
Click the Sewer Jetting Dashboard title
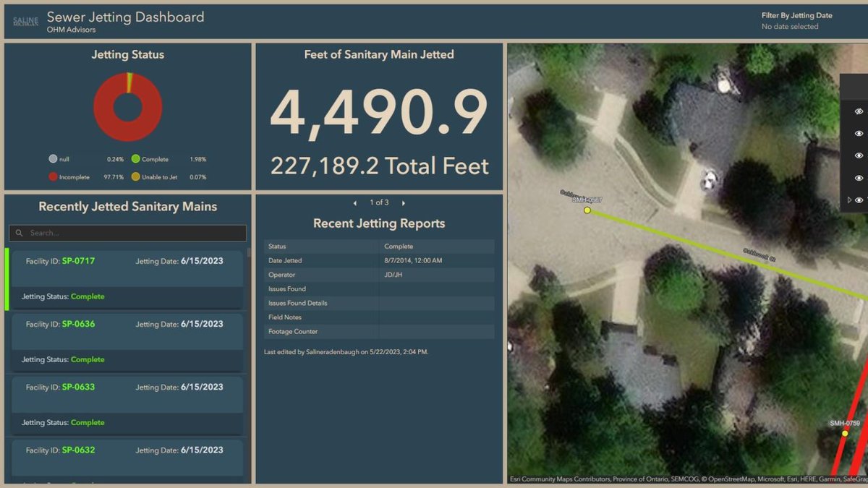pyautogui.click(x=125, y=17)
